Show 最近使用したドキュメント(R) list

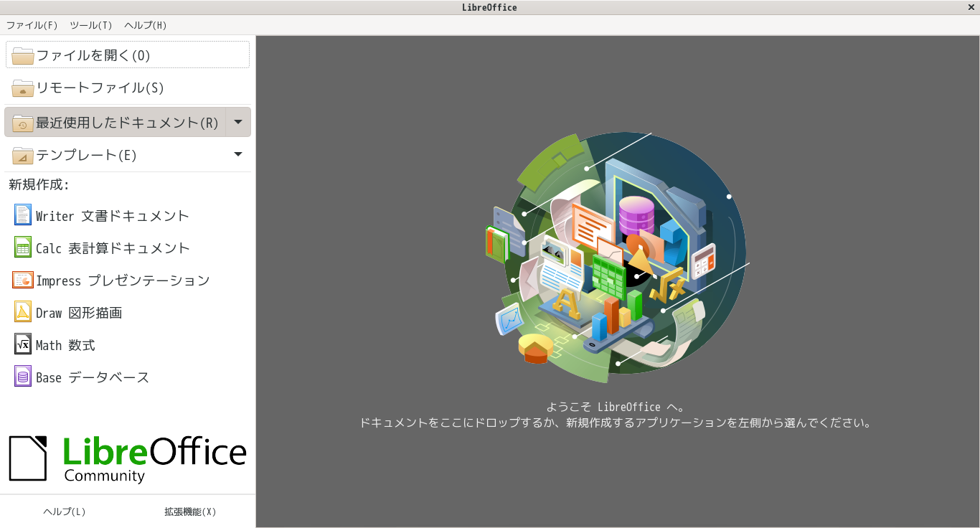[x=116, y=122]
